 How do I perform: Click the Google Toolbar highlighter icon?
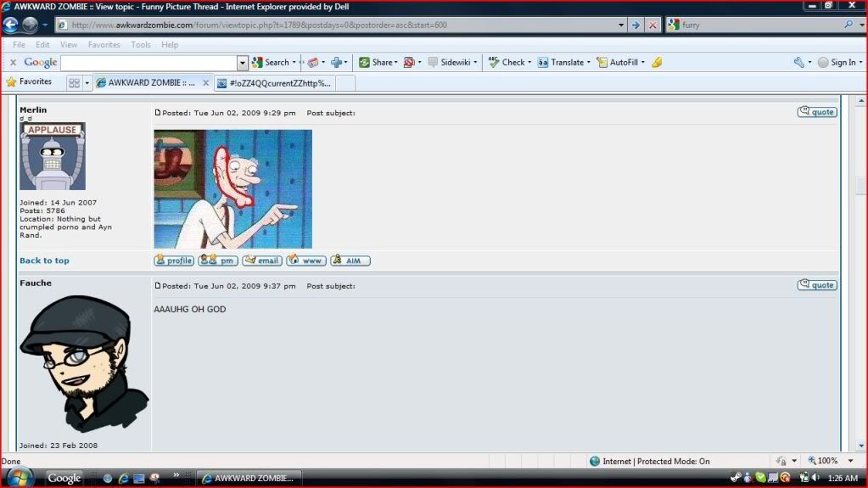(x=657, y=62)
